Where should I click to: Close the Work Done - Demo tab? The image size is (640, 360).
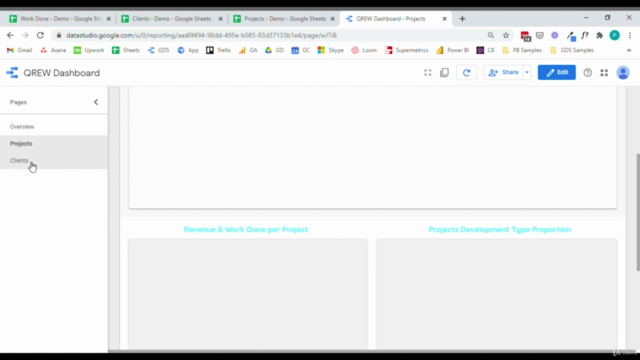(x=109, y=19)
